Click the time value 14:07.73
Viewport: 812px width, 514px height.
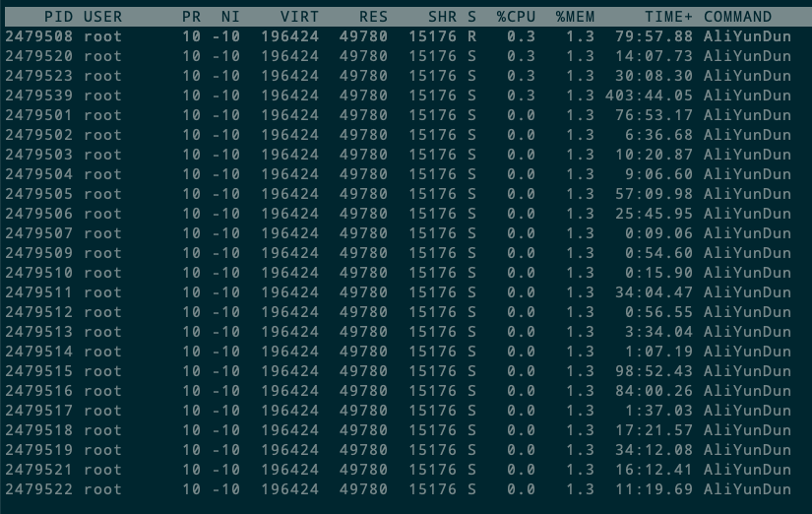click(x=654, y=56)
